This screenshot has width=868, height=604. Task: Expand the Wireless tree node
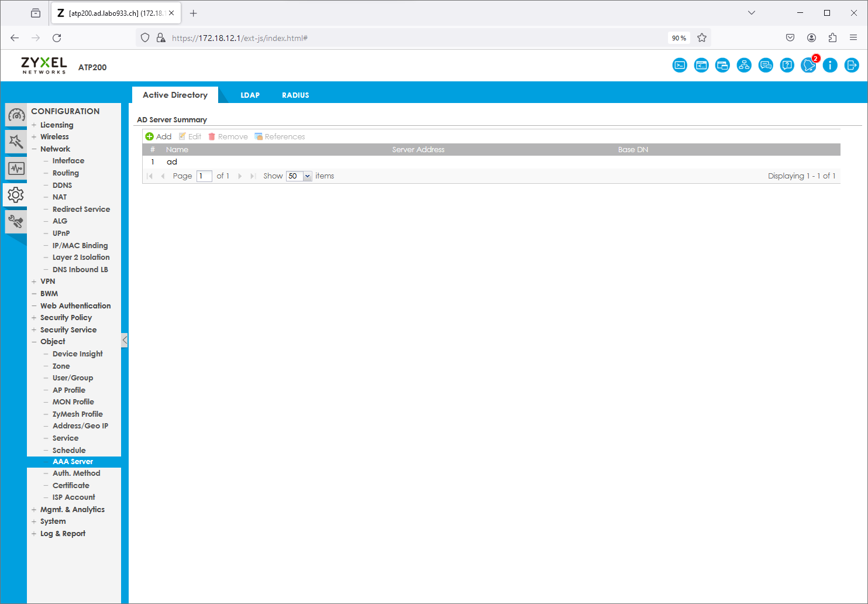tap(34, 137)
